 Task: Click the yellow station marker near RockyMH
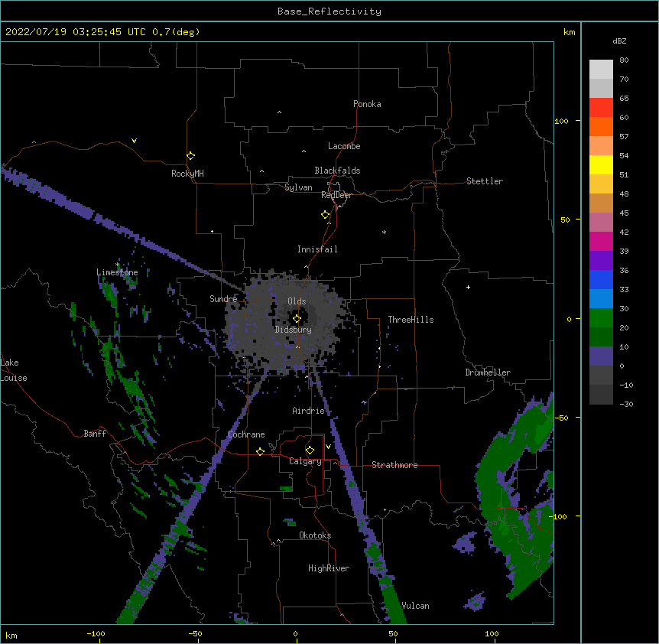(190, 156)
